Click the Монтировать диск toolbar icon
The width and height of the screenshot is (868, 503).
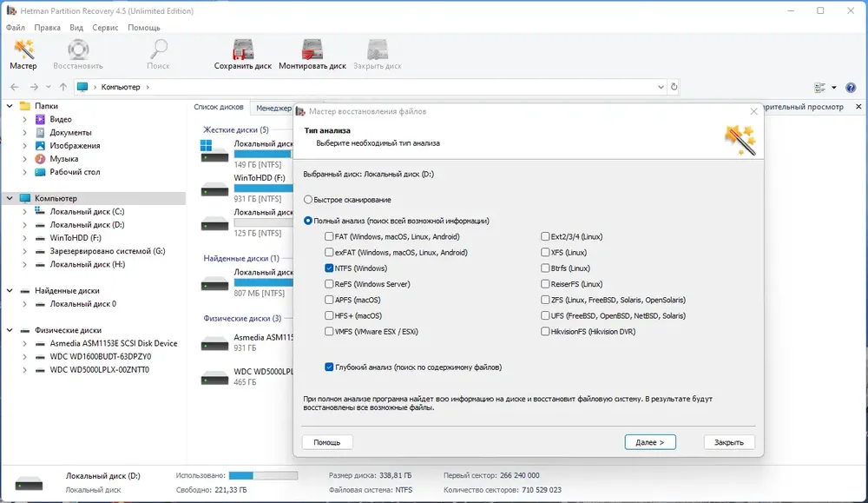(312, 55)
